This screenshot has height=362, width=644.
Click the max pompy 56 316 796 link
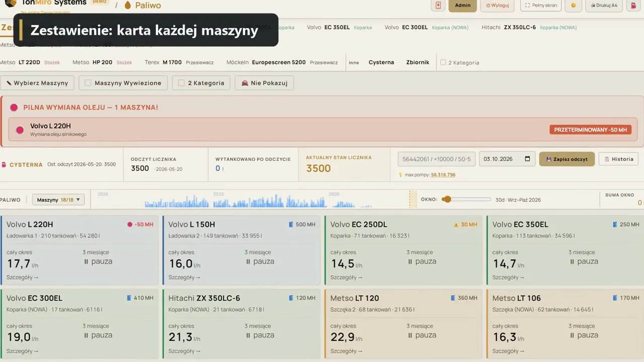tap(443, 175)
